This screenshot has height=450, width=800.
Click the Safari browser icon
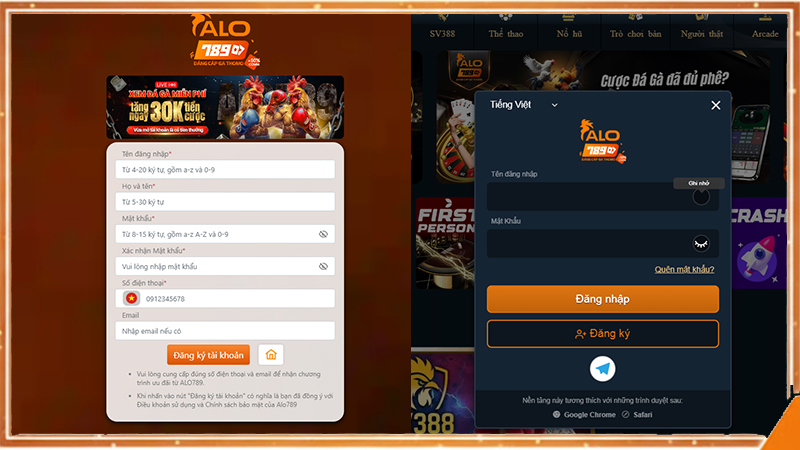pos(626,415)
